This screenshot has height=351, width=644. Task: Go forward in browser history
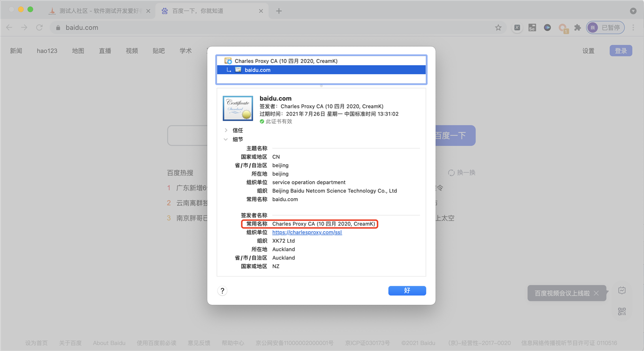24,27
